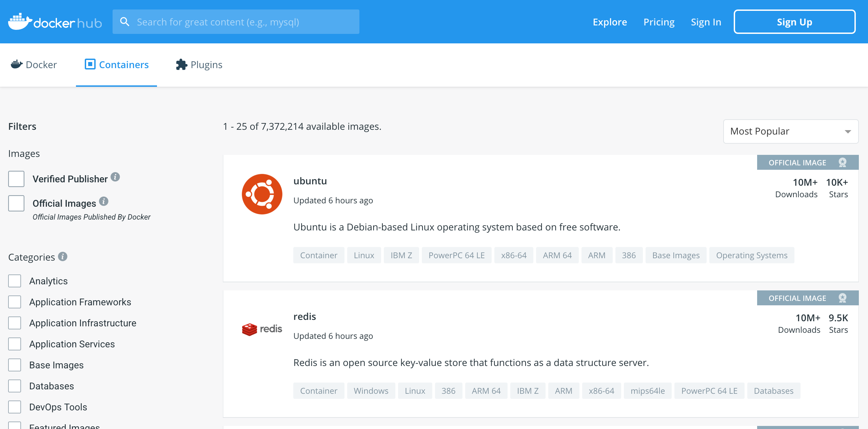Open the ubuntu image title
Screen dimensions: 868x429
(x=310, y=181)
